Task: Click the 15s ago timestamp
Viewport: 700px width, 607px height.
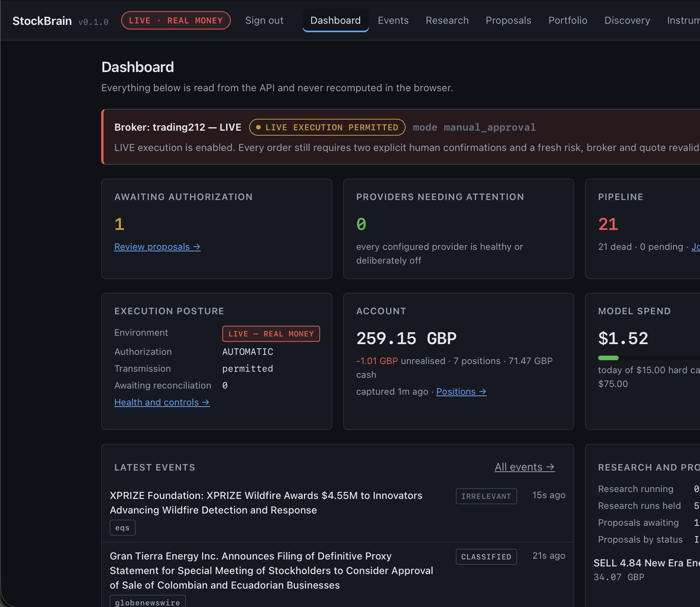Action: pos(549,495)
